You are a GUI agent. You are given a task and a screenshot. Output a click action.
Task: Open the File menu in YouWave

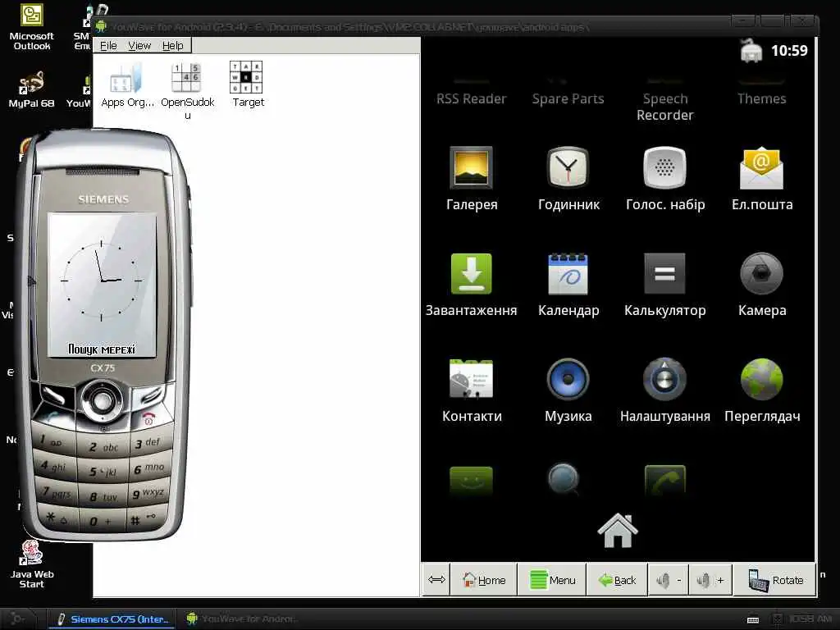108,46
